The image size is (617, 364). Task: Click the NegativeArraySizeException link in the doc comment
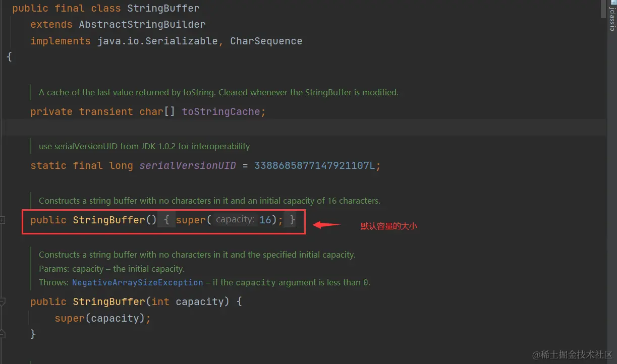pyautogui.click(x=137, y=283)
